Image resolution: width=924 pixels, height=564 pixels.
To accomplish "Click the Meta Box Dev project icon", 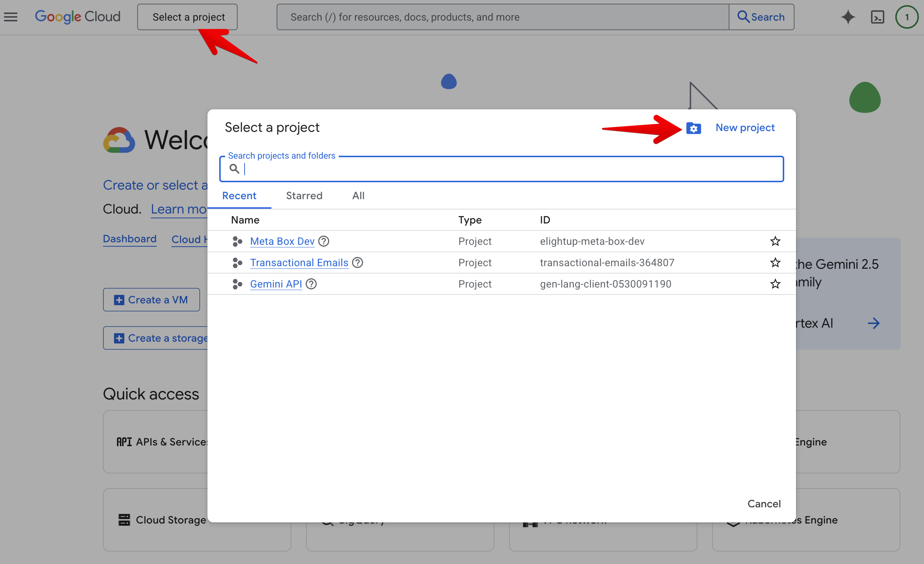I will [x=237, y=241].
